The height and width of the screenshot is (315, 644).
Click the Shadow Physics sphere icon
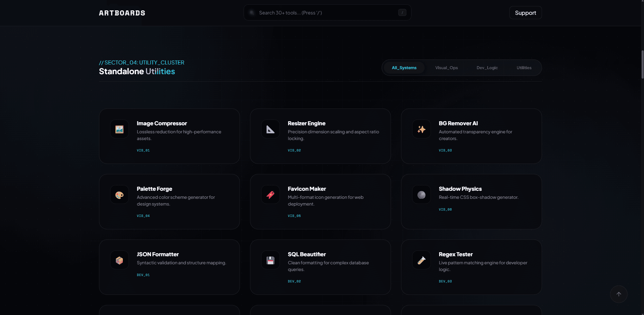(421, 194)
